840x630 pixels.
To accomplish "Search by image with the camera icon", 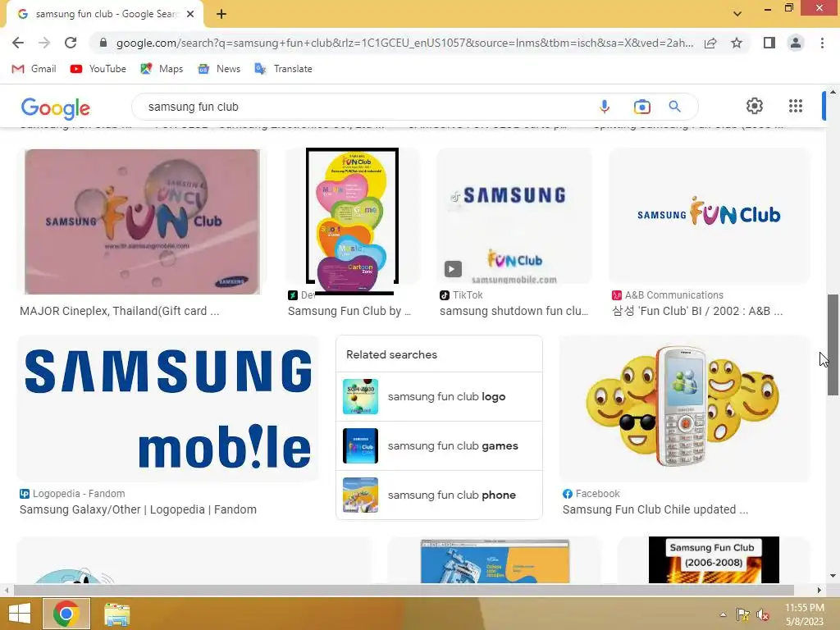I will click(x=641, y=107).
